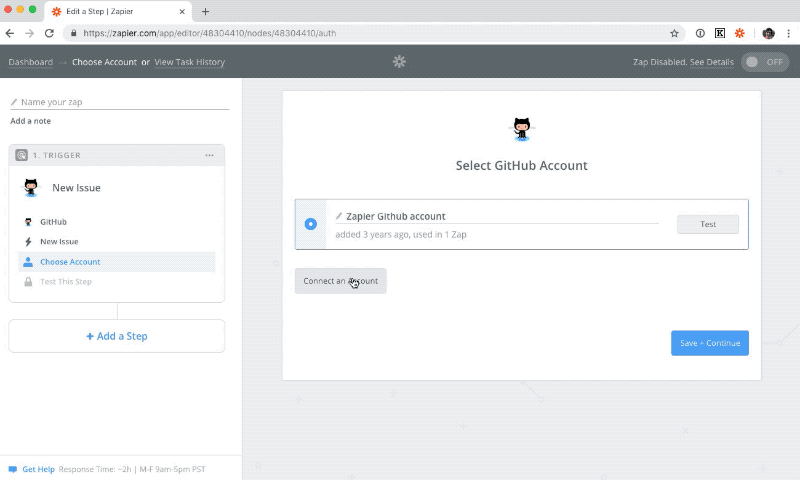This screenshot has width=800, height=480.
Task: Bookmark page with the star icon
Action: 674,33
